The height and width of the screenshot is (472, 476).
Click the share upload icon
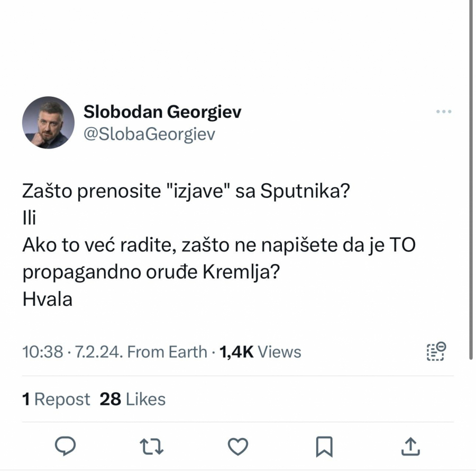(411, 447)
